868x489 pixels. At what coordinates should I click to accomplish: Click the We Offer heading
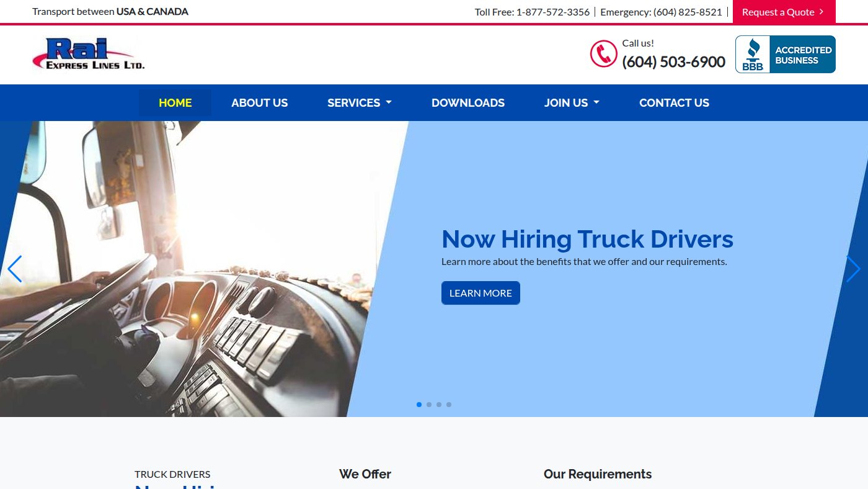tap(365, 474)
